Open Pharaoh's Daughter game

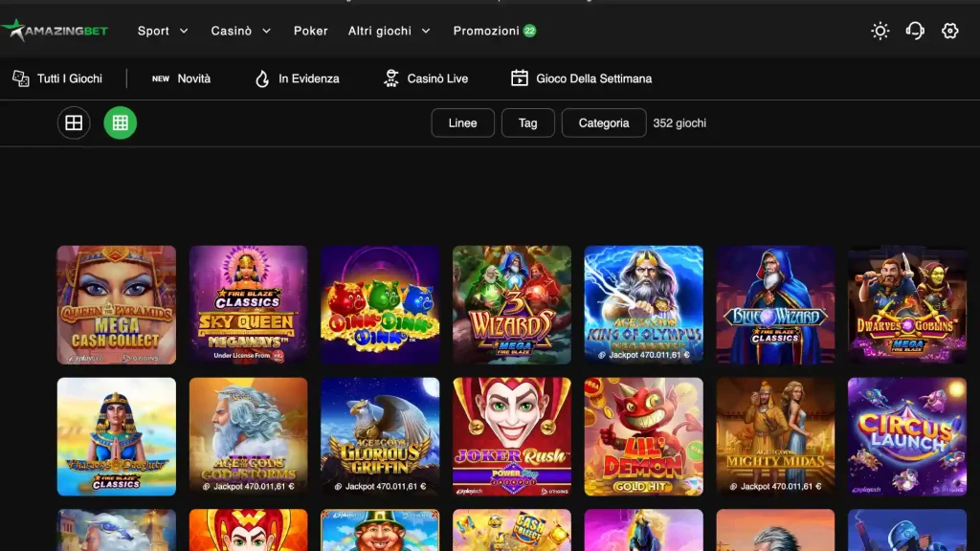tap(116, 436)
